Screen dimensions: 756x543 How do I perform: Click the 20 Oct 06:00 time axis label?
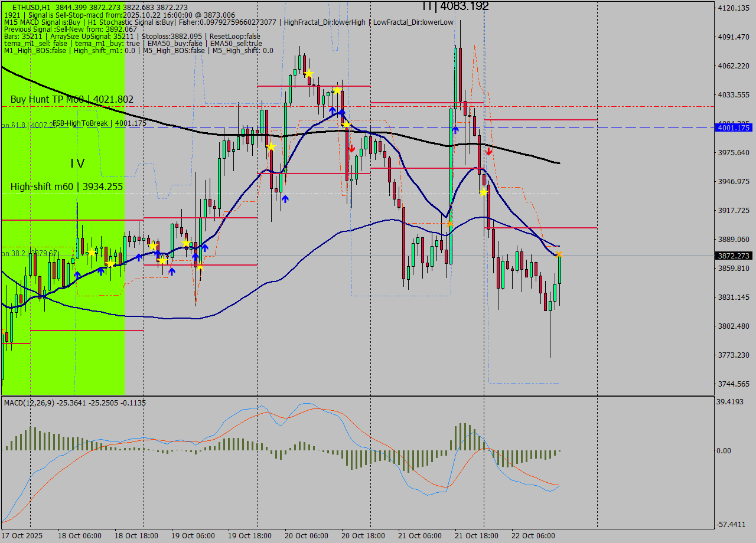(305, 535)
